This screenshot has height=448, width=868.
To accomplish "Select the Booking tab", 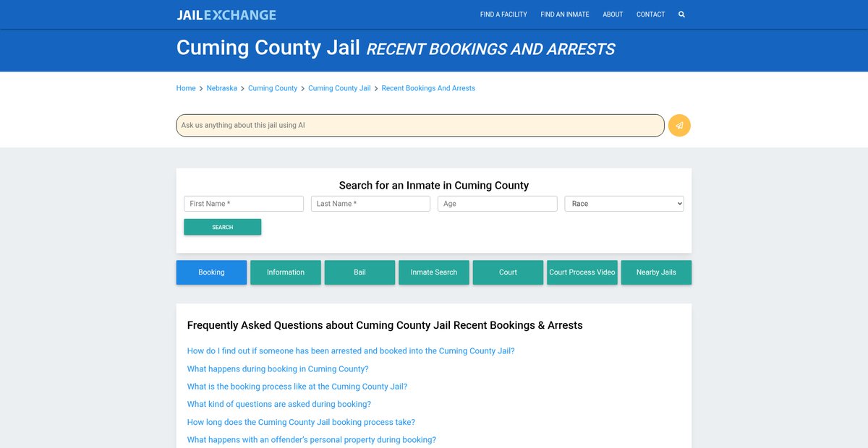I will coord(211,272).
